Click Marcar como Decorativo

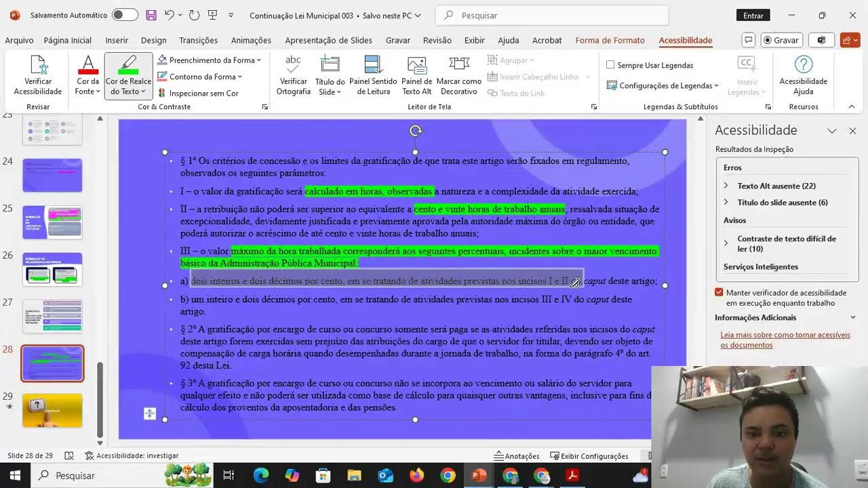pos(459,75)
